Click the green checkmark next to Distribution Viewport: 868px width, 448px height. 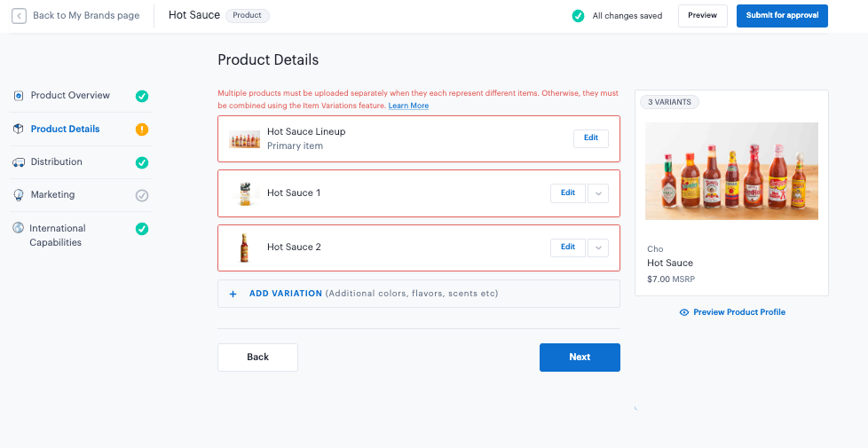tap(142, 162)
